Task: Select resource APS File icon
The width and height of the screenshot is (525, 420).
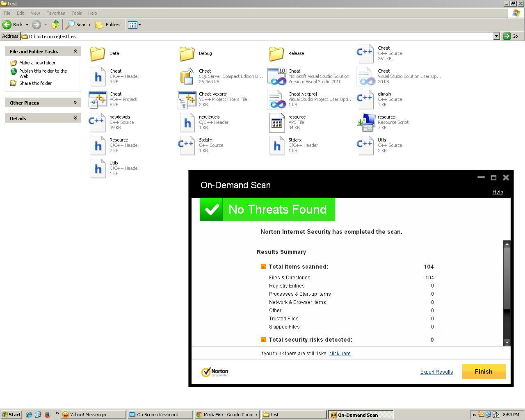Action: coord(276,122)
